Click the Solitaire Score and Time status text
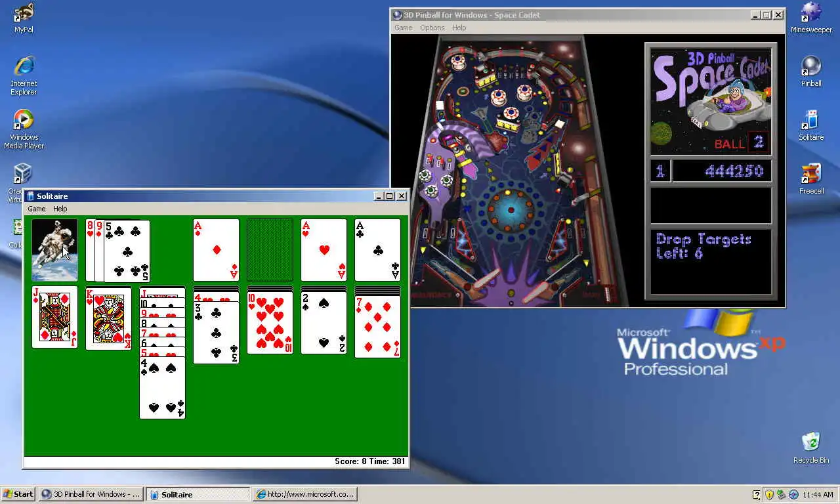Image resolution: width=840 pixels, height=504 pixels. (371, 461)
